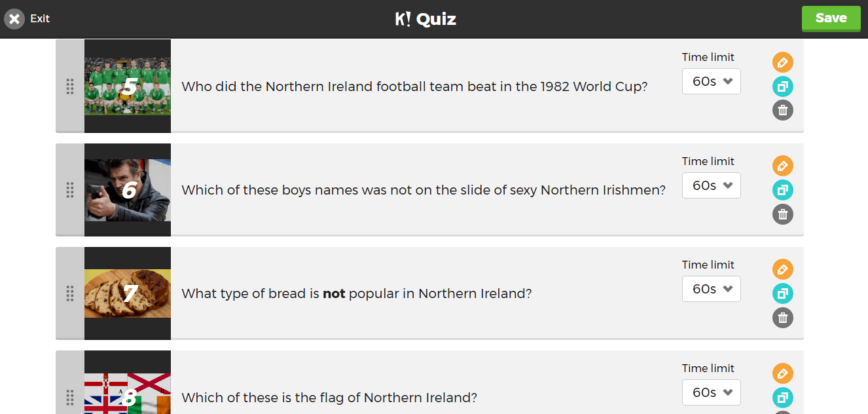868x414 pixels.
Task: Edit question 7 about bread
Action: (782, 269)
